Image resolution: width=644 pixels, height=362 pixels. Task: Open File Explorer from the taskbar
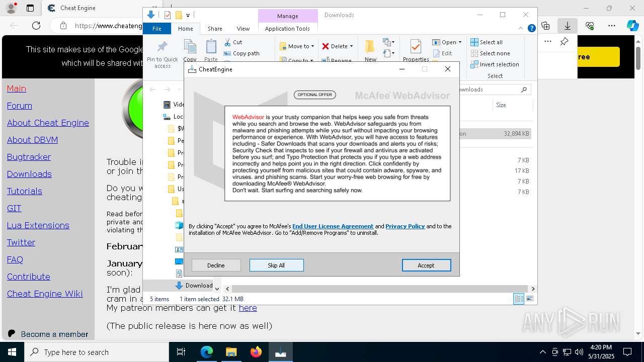click(x=231, y=352)
